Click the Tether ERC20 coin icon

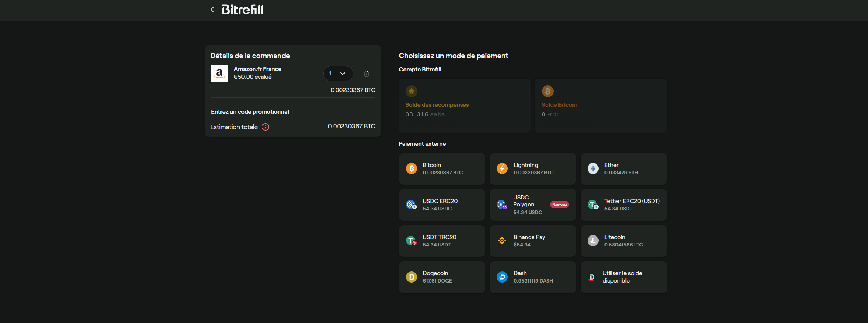point(593,205)
